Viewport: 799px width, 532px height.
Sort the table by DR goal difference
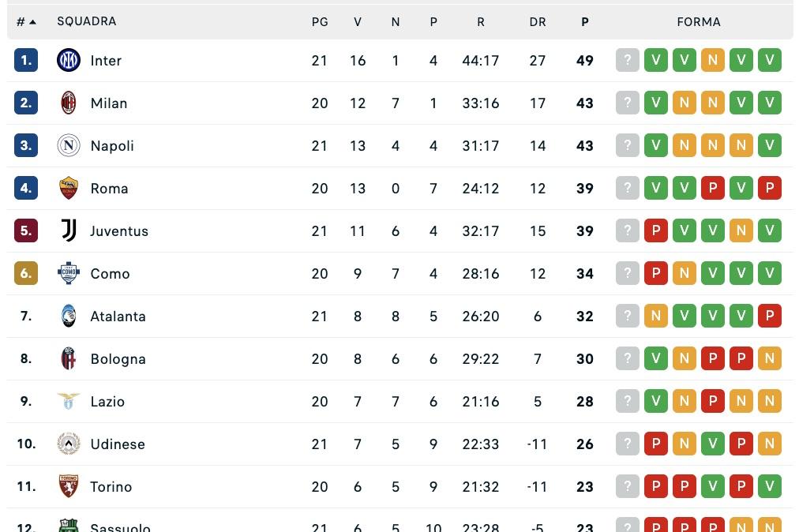[538, 21]
